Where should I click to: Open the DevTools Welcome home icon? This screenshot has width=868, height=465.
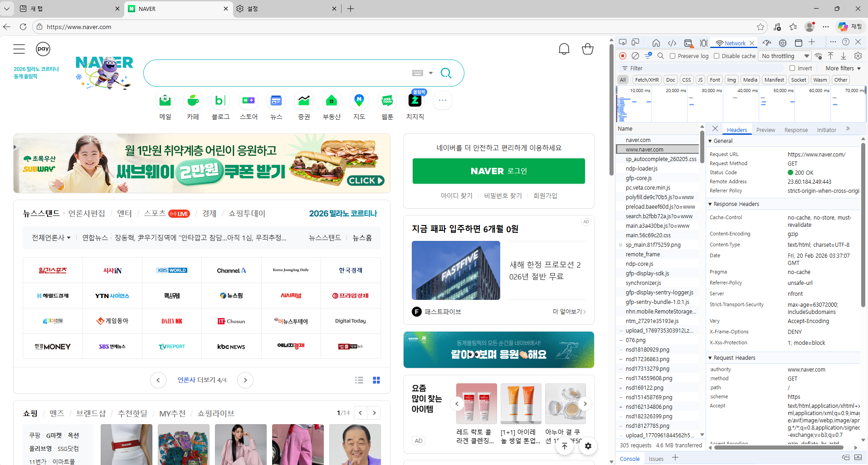(656, 43)
